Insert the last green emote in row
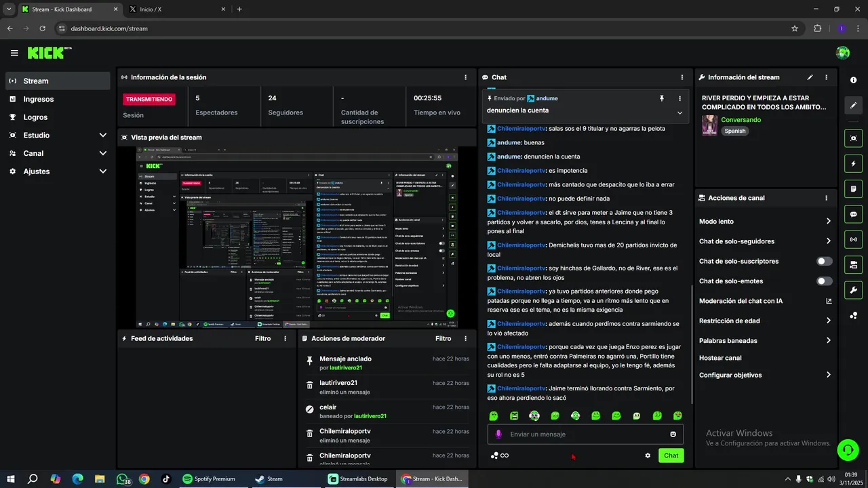868x488 pixels. [677, 415]
